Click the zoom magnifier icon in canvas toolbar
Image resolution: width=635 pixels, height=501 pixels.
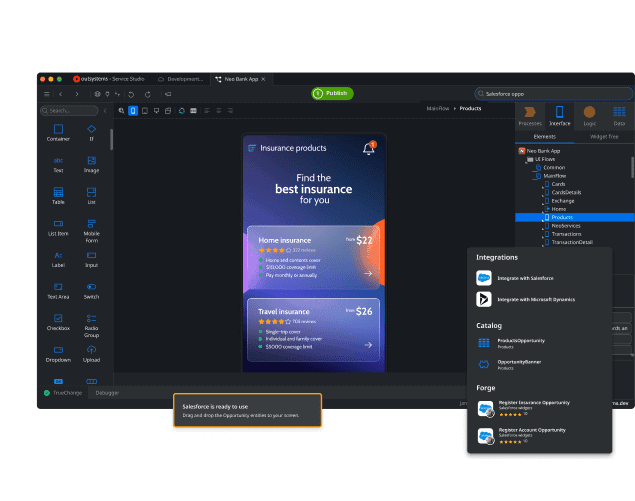121,111
